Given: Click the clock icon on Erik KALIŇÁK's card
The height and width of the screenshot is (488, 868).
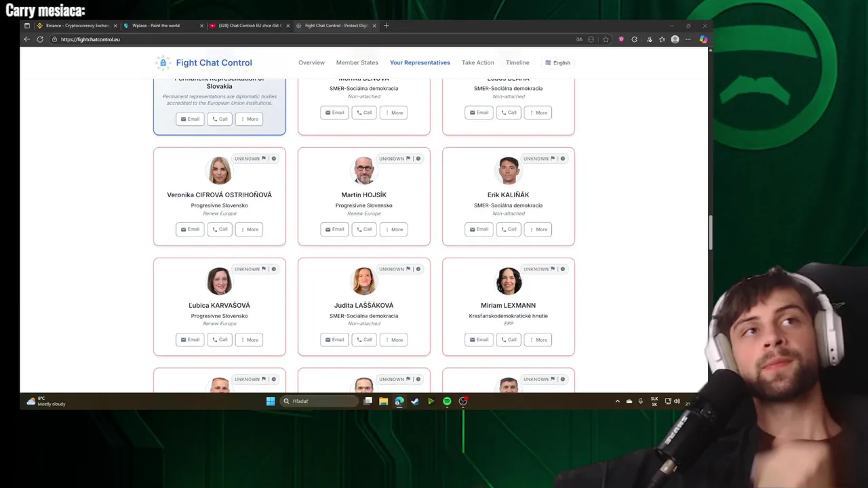Looking at the screenshot, I should [x=563, y=159].
